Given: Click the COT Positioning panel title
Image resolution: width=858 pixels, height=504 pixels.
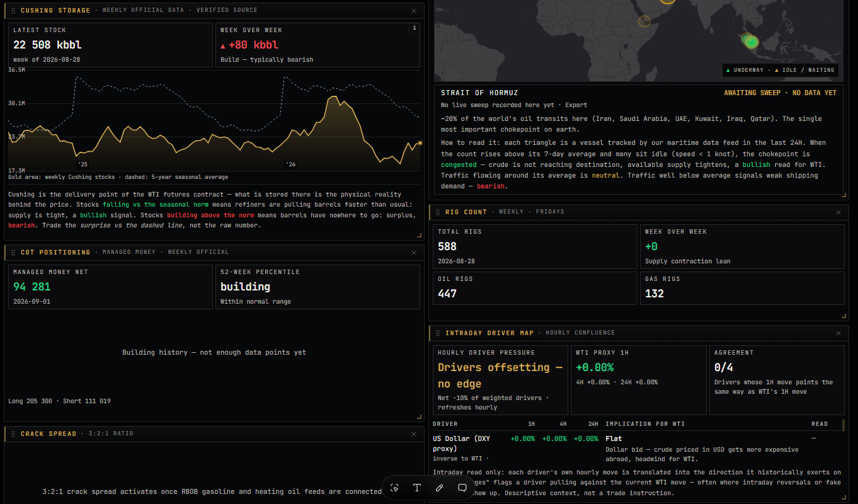Looking at the screenshot, I should [x=55, y=253].
